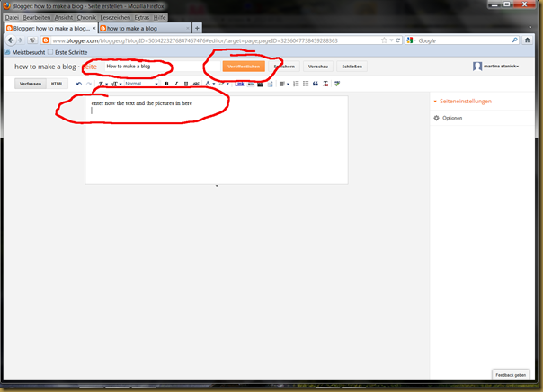The width and height of the screenshot is (543, 392).
Task: Click the reload page icon
Action: [x=398, y=40]
